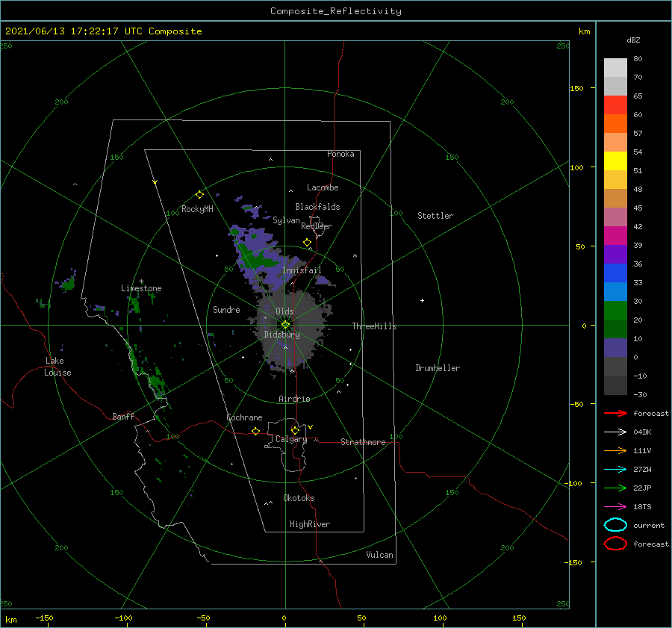The image size is (672, 628).
Task: Click the yellow radar site marker near Olds
Action: point(285,325)
